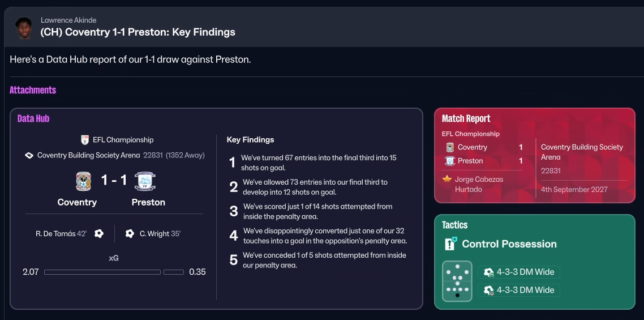Open the large Preston club badge

click(145, 181)
